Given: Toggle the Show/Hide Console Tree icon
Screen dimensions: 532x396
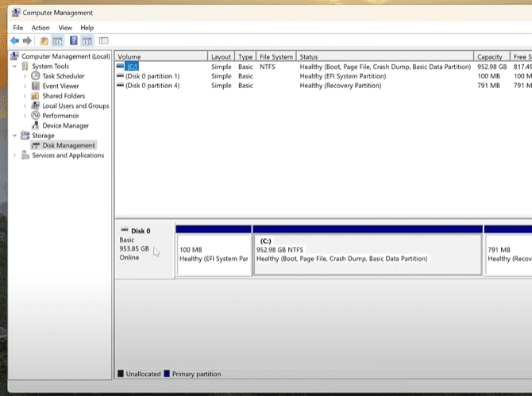Looking at the screenshot, I should [x=57, y=40].
